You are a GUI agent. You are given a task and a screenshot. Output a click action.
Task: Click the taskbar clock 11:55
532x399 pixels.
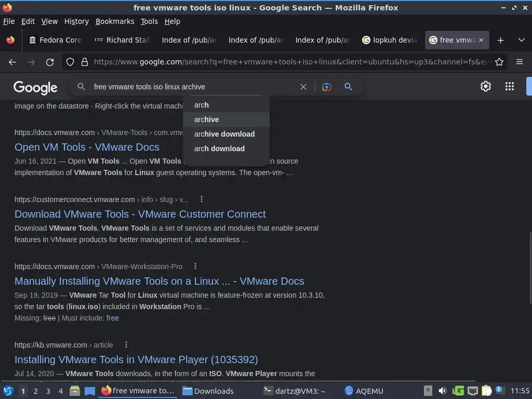(520, 391)
